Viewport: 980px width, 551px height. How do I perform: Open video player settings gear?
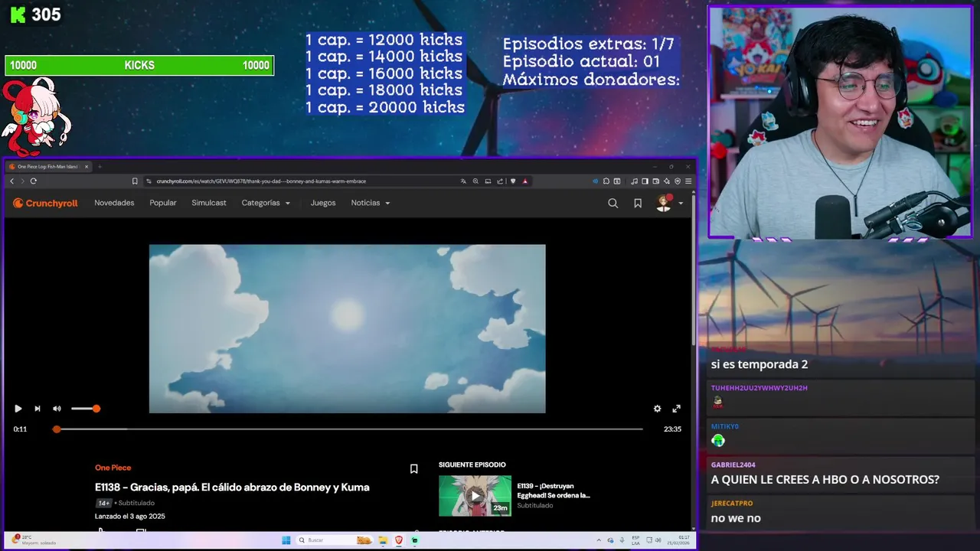657,409
